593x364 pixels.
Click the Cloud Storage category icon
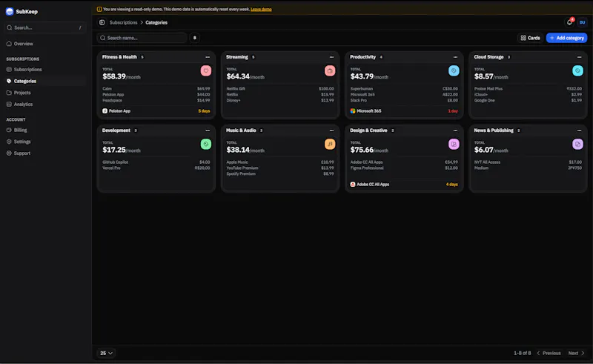coord(577,70)
